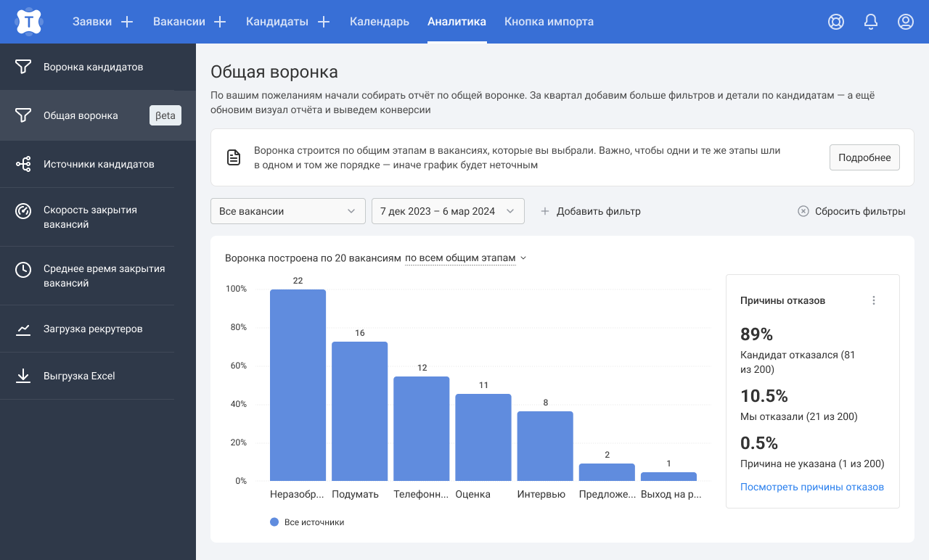The width and height of the screenshot is (929, 560).
Task: Click the Подумать bar with 16
Action: 360,411
